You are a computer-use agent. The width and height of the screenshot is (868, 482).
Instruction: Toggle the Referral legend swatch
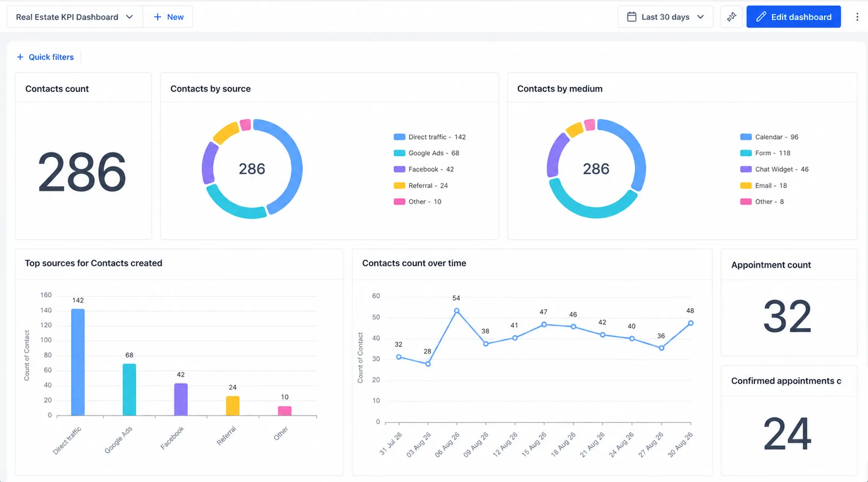point(399,185)
